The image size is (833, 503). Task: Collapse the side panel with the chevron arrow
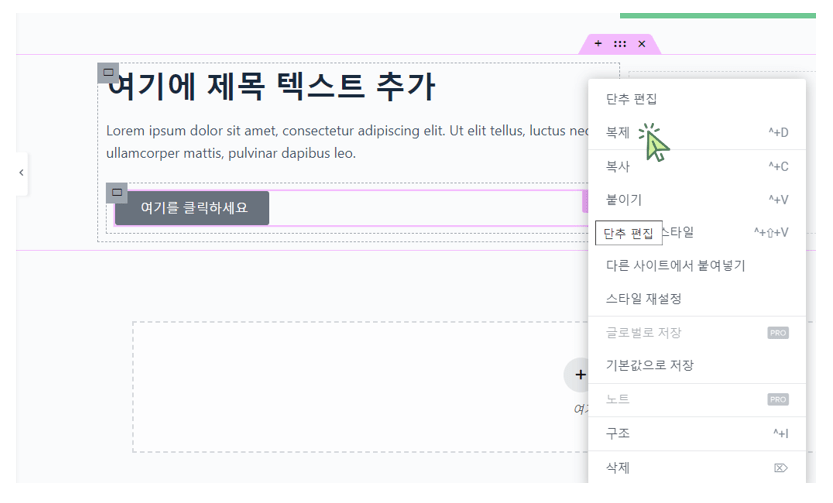(21, 173)
